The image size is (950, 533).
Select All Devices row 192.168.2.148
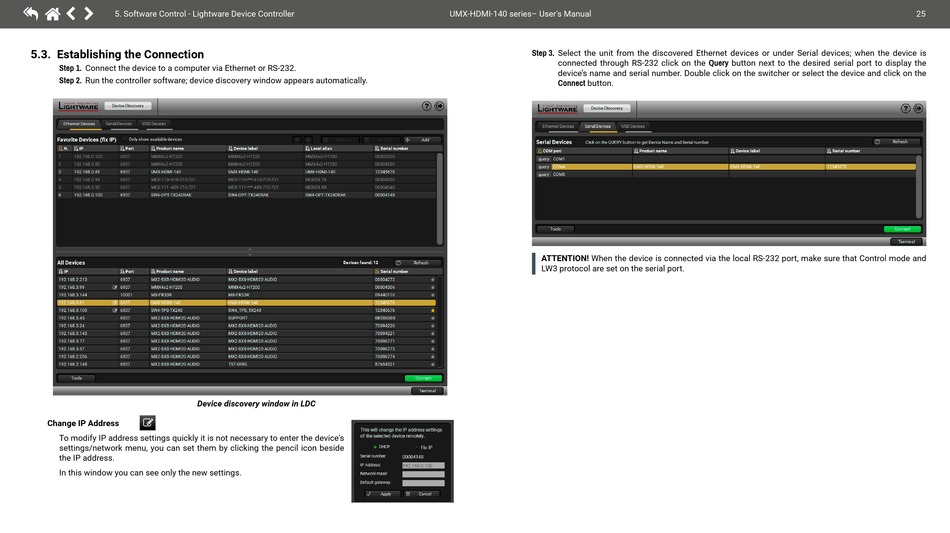pos(246,364)
